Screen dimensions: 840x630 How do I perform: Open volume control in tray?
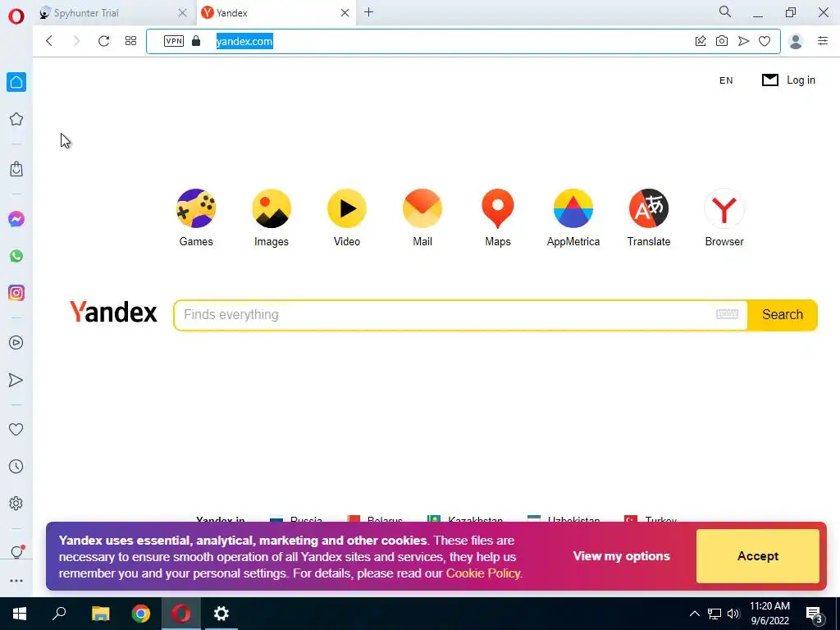click(733, 614)
